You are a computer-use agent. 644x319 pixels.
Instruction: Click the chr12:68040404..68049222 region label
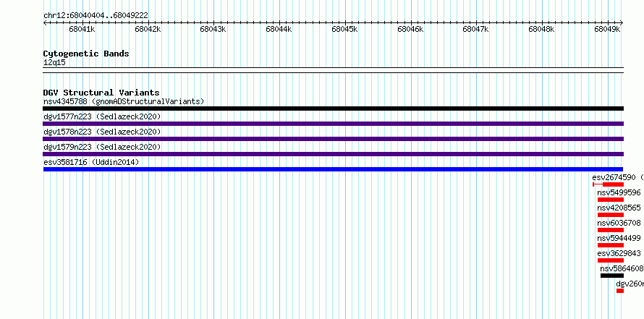(96, 16)
